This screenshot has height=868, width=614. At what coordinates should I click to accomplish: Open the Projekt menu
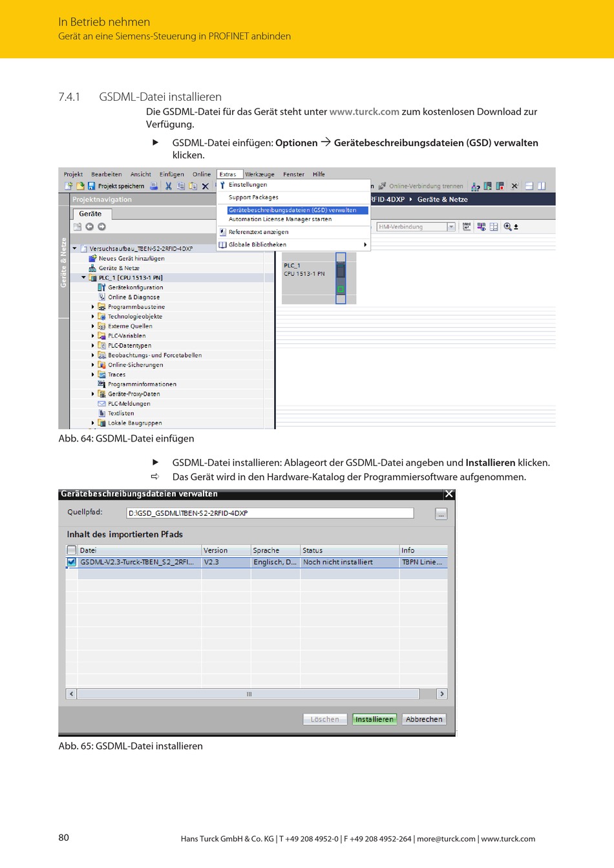point(73,175)
